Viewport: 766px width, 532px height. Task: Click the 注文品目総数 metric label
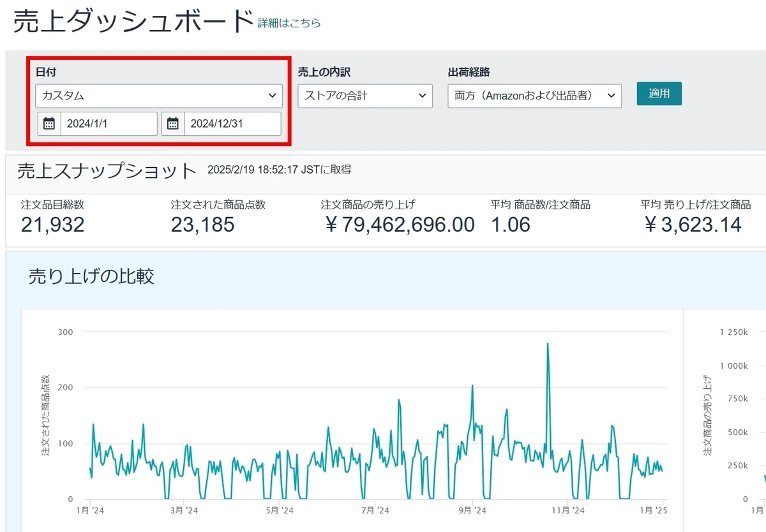pyautogui.click(x=52, y=205)
